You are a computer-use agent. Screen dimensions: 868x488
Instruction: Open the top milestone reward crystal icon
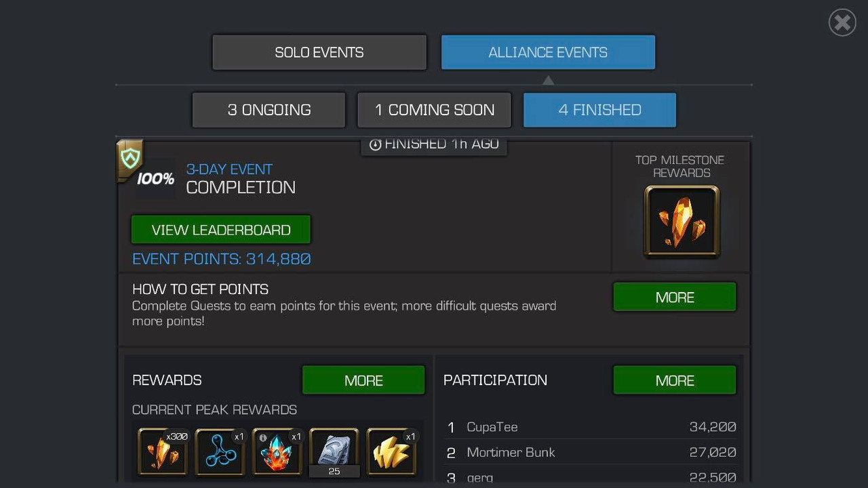[682, 222]
